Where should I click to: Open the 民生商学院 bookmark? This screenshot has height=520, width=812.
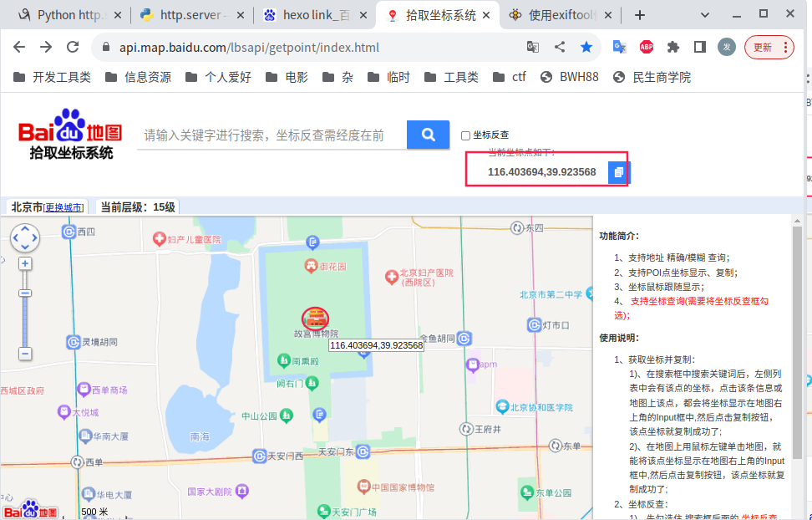click(652, 77)
